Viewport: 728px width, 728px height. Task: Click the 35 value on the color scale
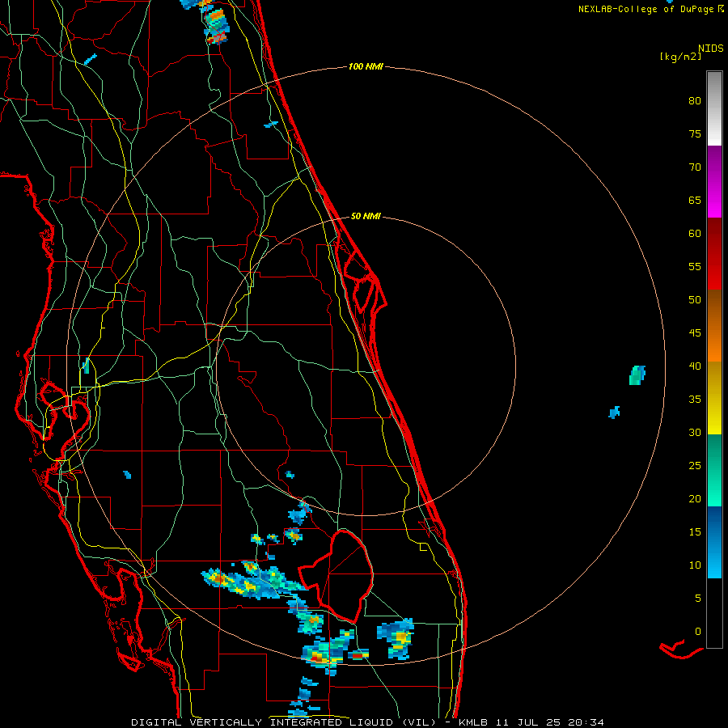click(x=695, y=400)
